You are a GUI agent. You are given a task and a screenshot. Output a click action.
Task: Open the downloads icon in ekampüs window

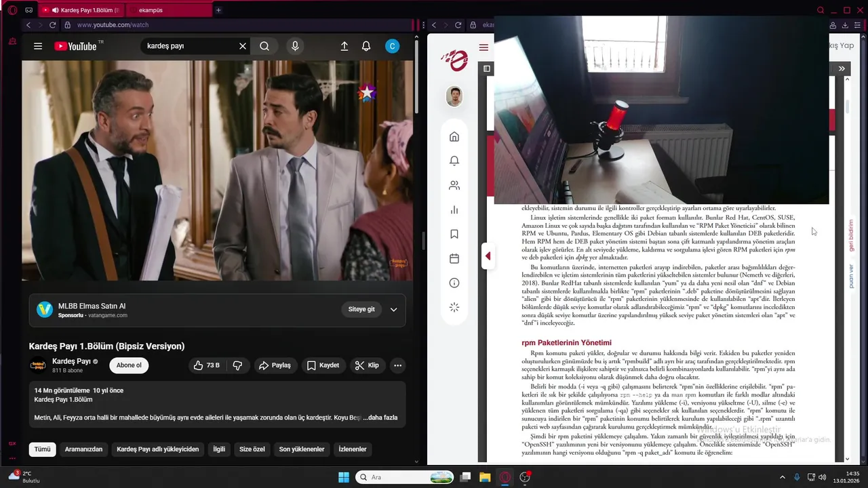point(846,25)
